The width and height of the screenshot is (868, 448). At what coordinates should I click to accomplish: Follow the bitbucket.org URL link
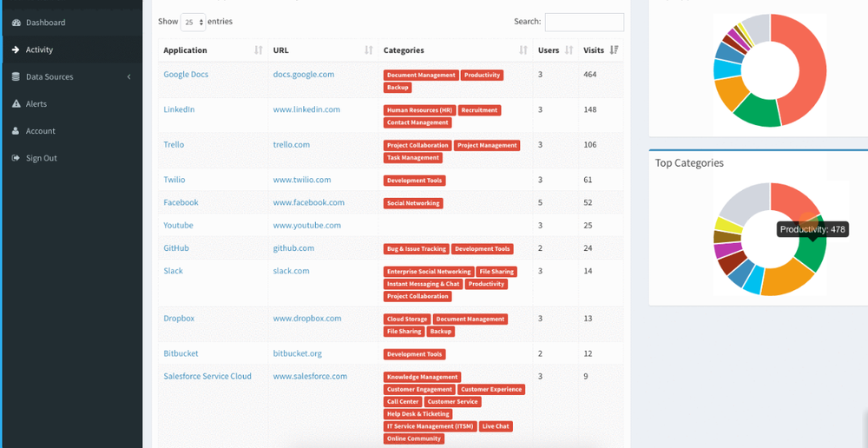pyautogui.click(x=297, y=353)
